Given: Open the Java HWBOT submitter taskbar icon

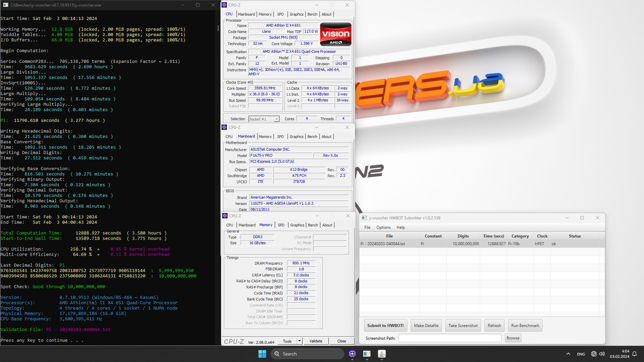Looking at the screenshot, I should tap(382, 354).
